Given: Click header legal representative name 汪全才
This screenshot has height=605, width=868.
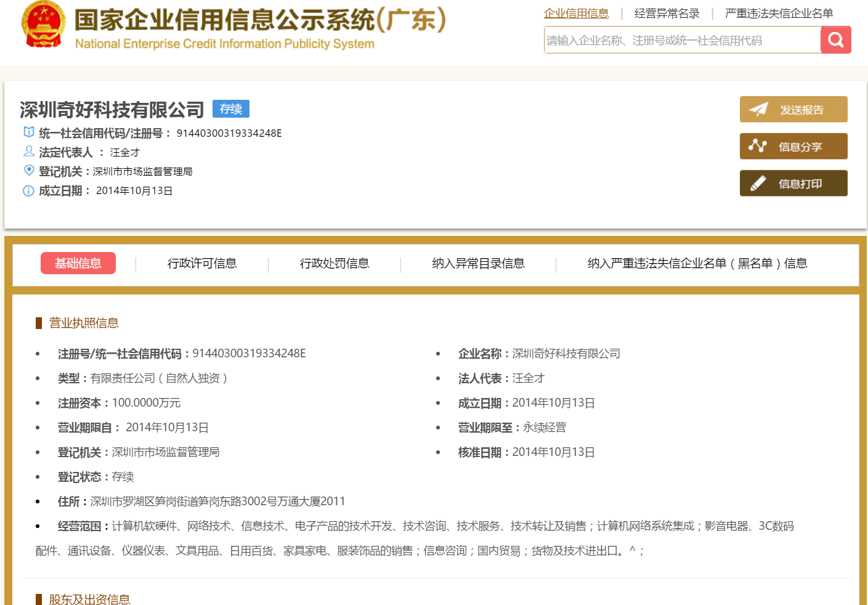Looking at the screenshot, I should coord(125,152).
